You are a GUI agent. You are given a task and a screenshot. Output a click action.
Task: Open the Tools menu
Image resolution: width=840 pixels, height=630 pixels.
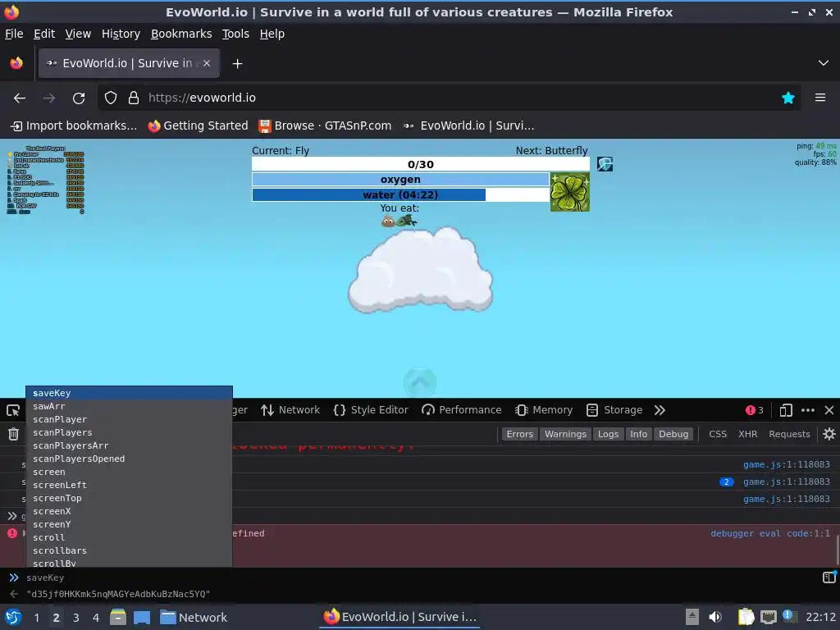[x=235, y=34]
